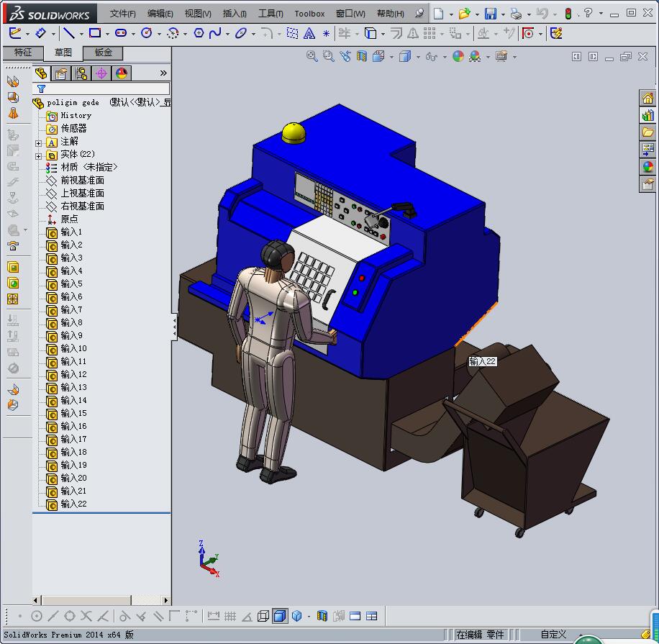The height and width of the screenshot is (644, 659).
Task: Toggle the Section View tool
Action: (x=362, y=56)
